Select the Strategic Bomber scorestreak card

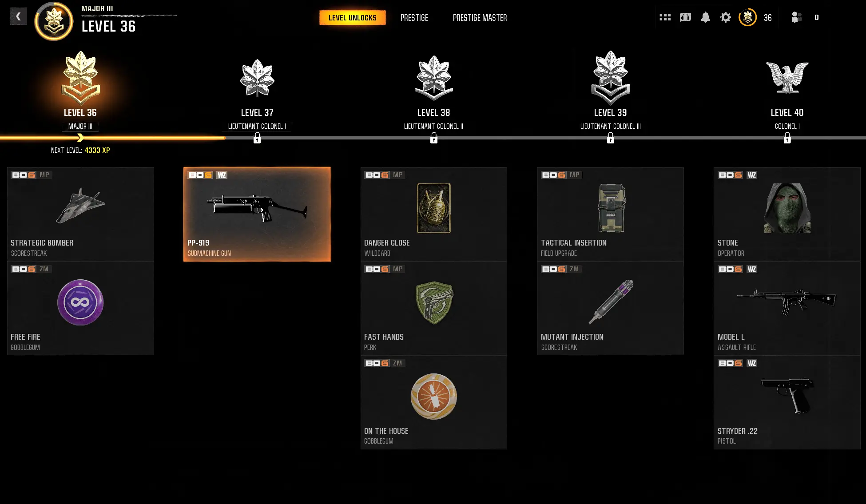pyautogui.click(x=80, y=214)
